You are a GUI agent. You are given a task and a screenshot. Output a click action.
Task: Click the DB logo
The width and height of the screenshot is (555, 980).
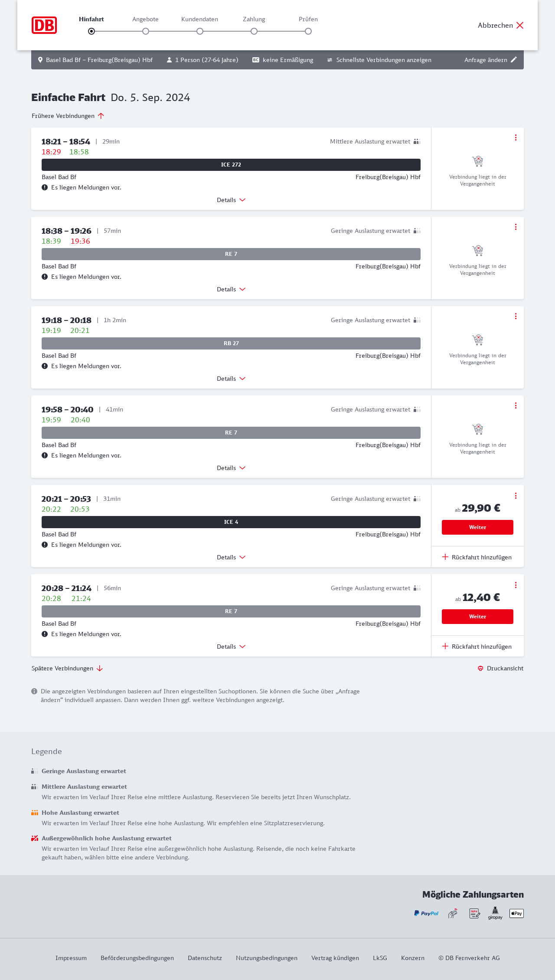tap(44, 25)
